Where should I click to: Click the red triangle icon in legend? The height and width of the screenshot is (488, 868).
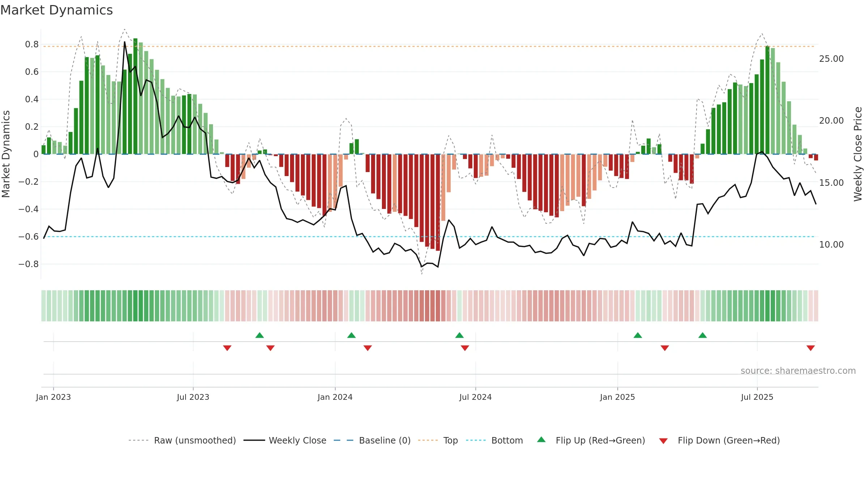(x=663, y=441)
